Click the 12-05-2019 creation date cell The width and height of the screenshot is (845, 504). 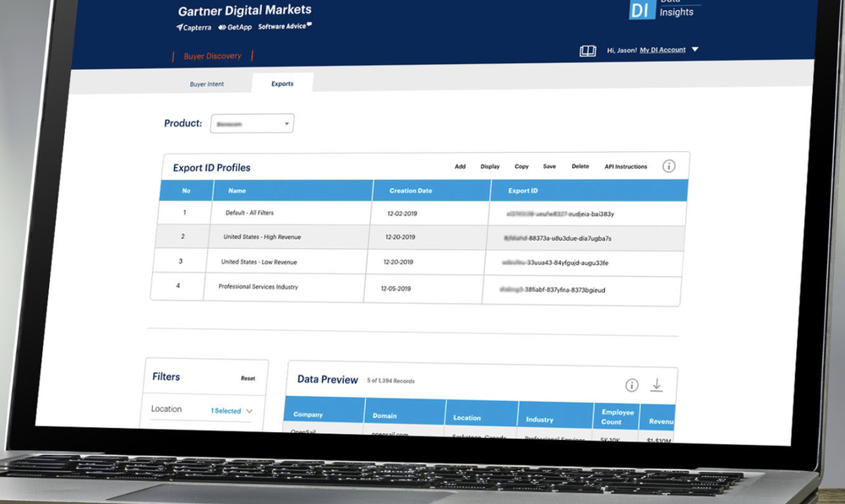pyautogui.click(x=395, y=289)
